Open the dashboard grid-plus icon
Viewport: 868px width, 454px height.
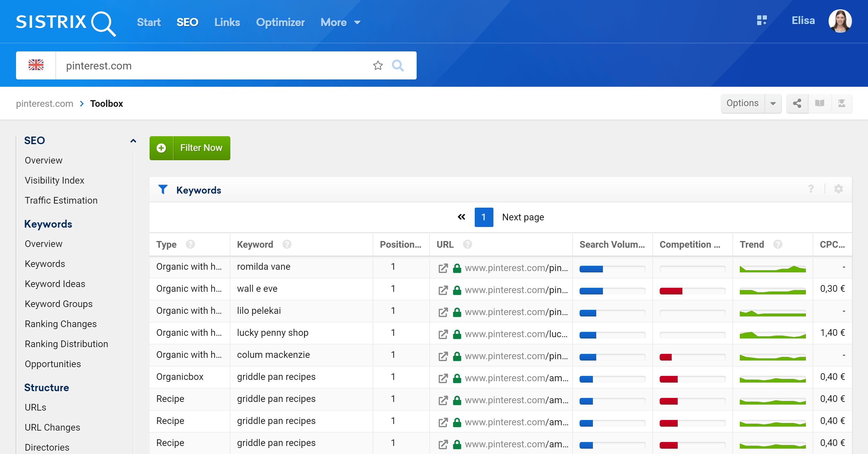pyautogui.click(x=762, y=21)
